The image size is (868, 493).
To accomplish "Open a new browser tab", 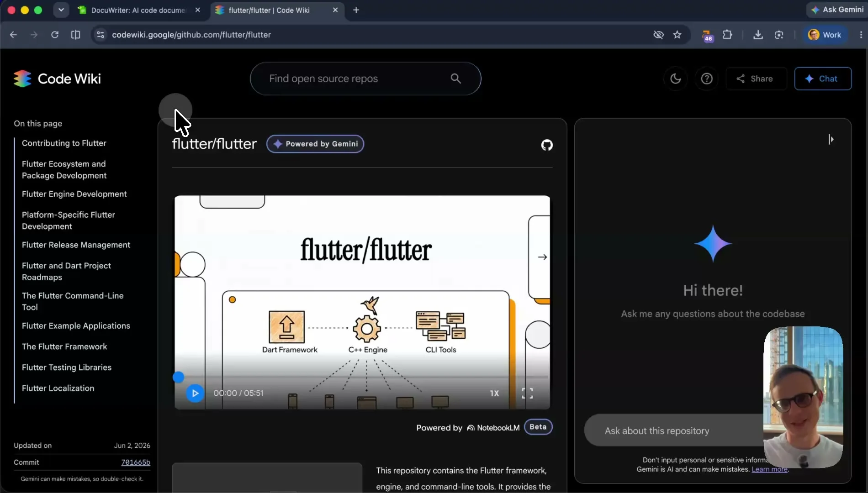I will click(356, 10).
